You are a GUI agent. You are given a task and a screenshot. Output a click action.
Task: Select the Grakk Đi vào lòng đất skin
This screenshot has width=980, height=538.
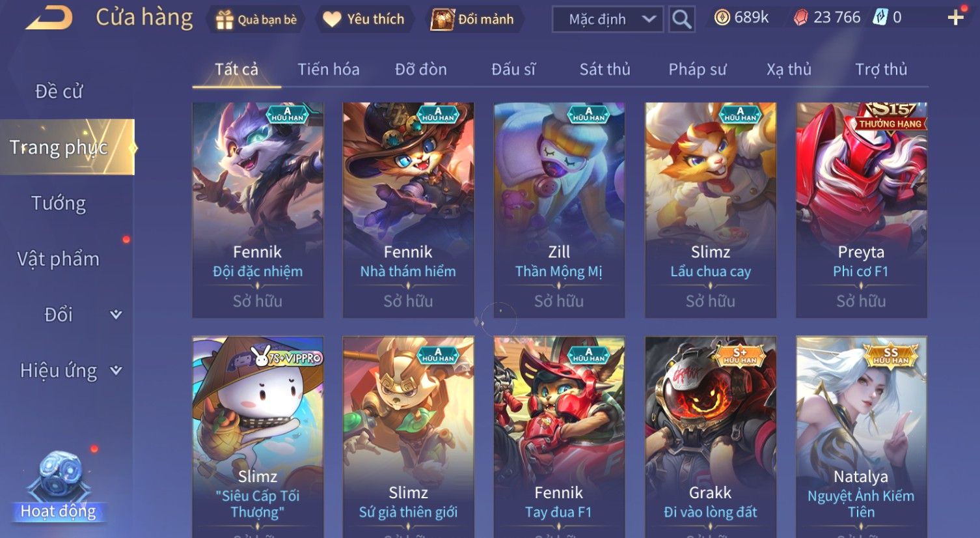(x=711, y=436)
